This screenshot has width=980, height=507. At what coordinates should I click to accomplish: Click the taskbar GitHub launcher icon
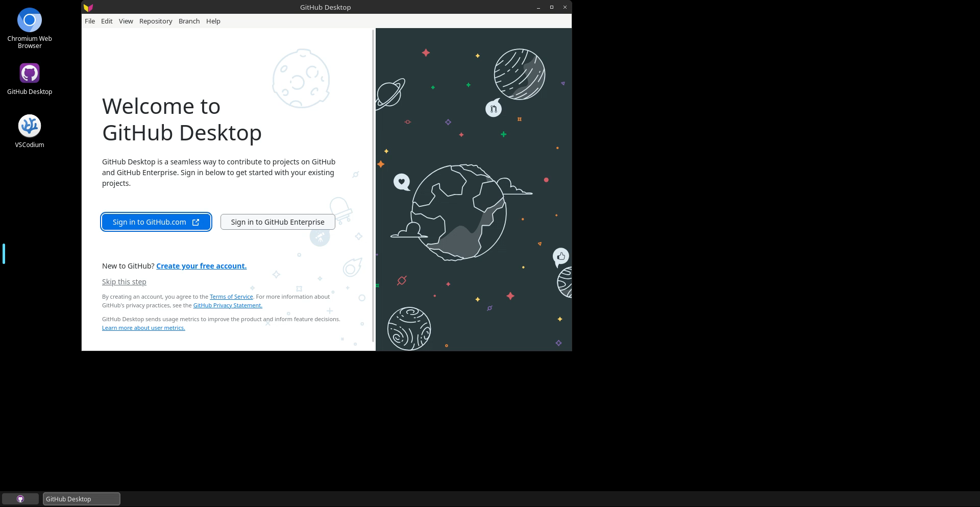click(x=20, y=499)
